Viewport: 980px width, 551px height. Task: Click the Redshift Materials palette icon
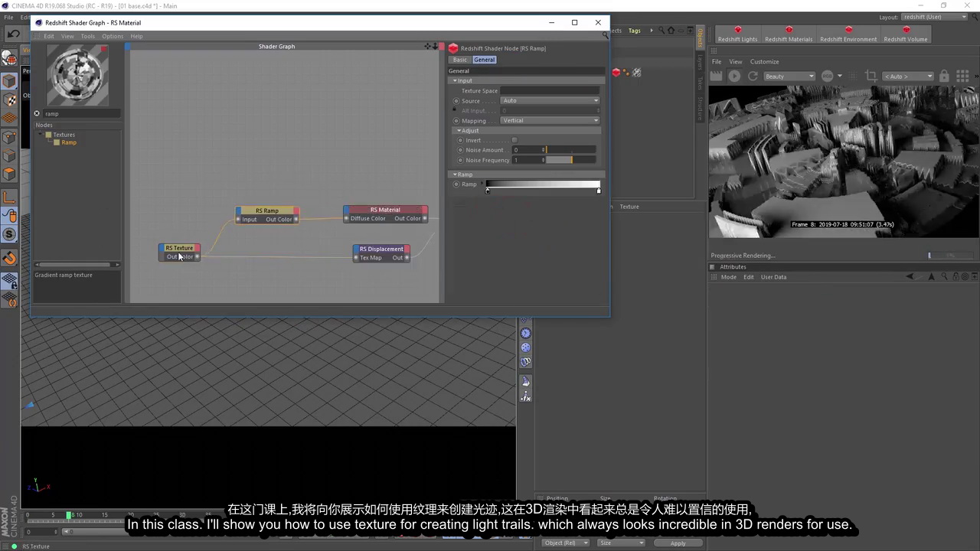[x=789, y=34]
